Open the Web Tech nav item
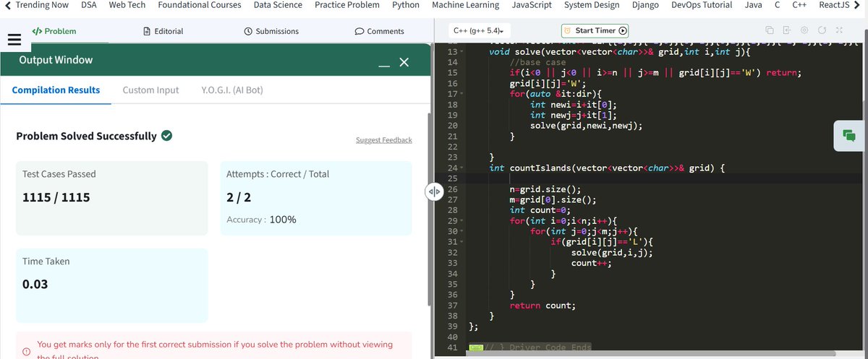The height and width of the screenshot is (359, 868). click(127, 5)
